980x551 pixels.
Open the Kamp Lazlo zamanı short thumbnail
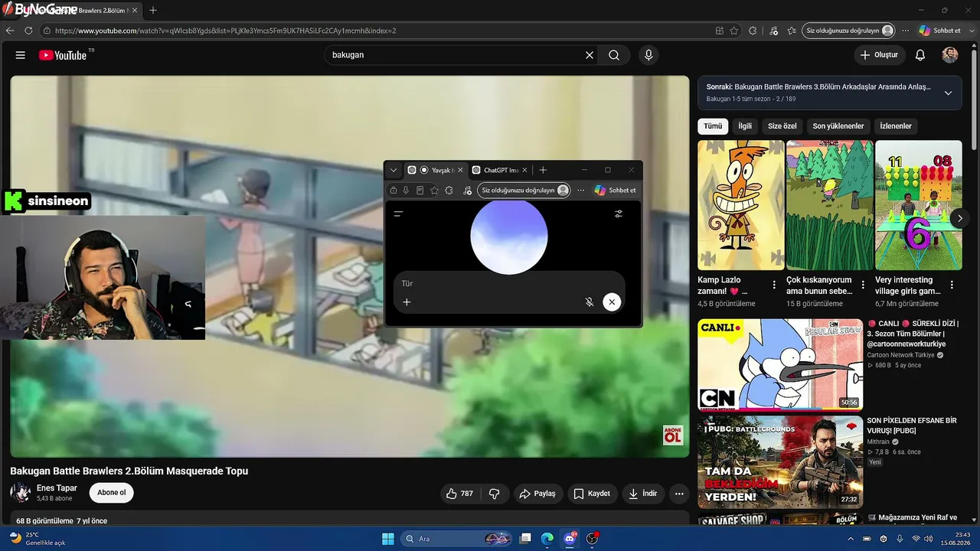coord(740,204)
